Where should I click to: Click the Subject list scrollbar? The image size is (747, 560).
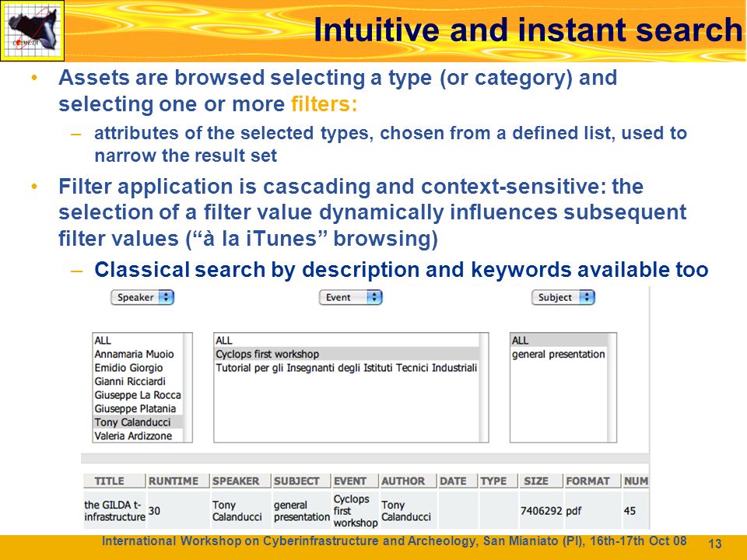pos(612,387)
